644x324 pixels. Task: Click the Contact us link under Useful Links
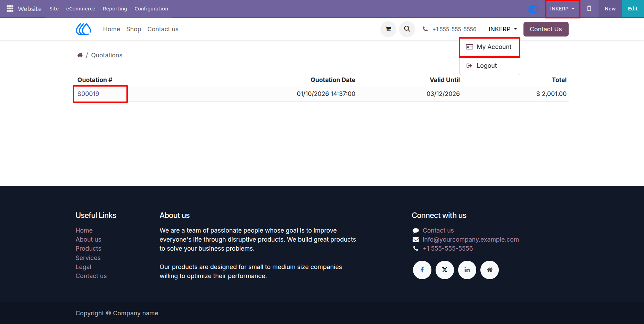91,276
